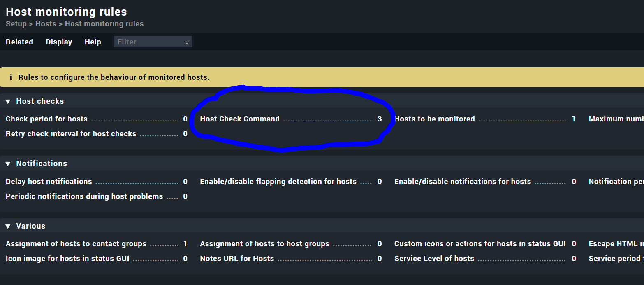Click the info icon in yellow banner
This screenshot has height=285, width=644.
click(11, 77)
